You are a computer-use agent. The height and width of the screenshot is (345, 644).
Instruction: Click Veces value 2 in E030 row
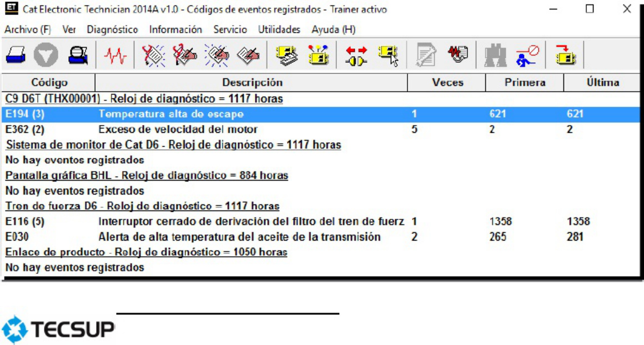click(x=414, y=237)
